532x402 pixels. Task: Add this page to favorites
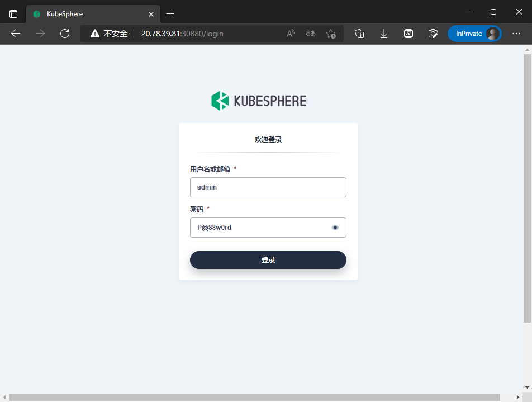(331, 34)
